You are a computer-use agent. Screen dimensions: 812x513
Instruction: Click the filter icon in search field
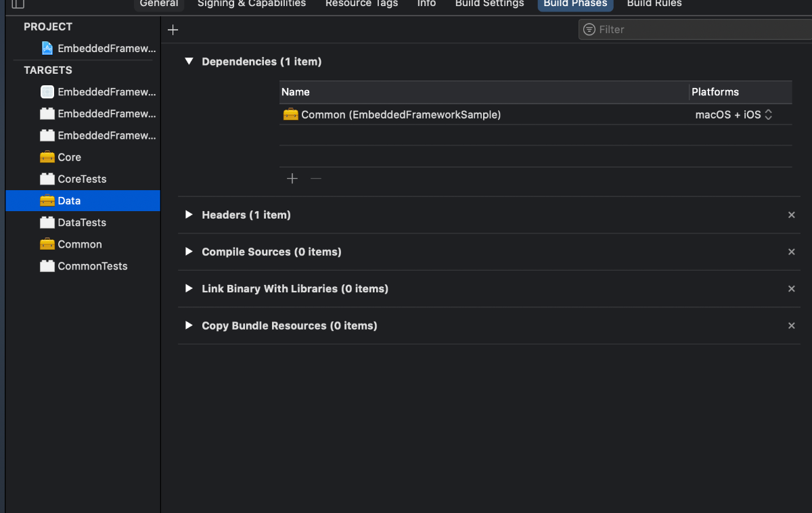coord(589,30)
